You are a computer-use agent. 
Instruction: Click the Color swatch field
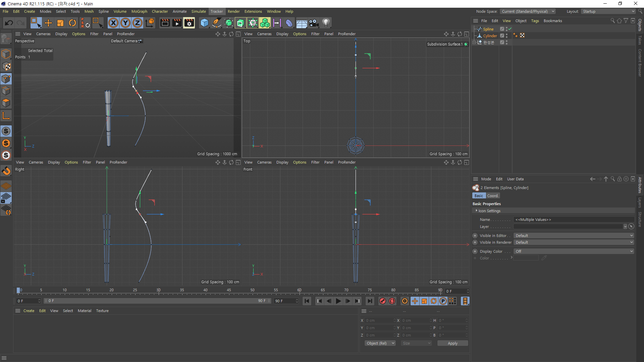click(526, 258)
